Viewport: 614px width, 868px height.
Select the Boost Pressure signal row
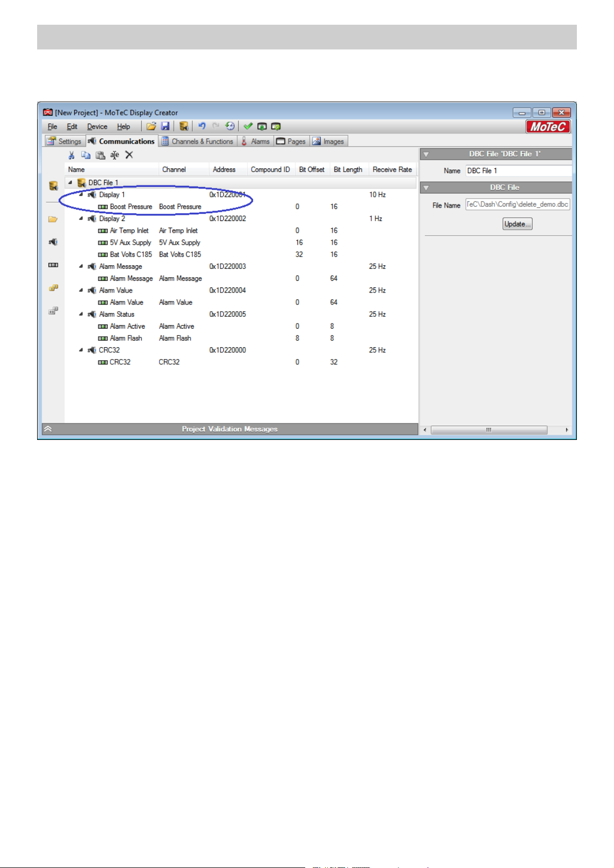pyautogui.click(x=131, y=207)
